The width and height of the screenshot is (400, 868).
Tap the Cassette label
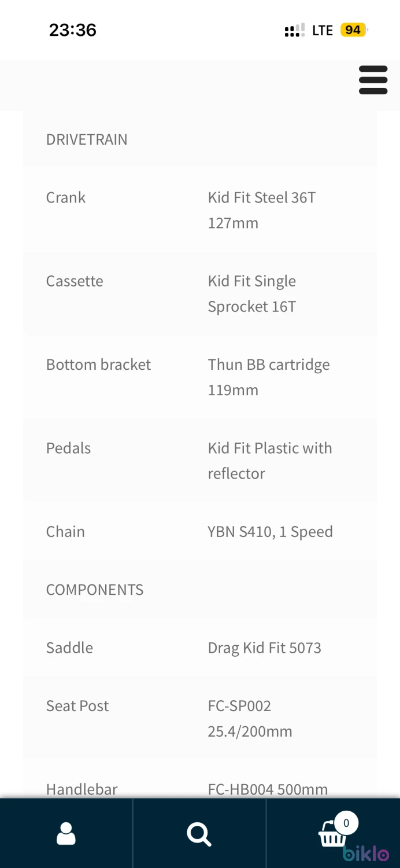pyautogui.click(x=75, y=281)
